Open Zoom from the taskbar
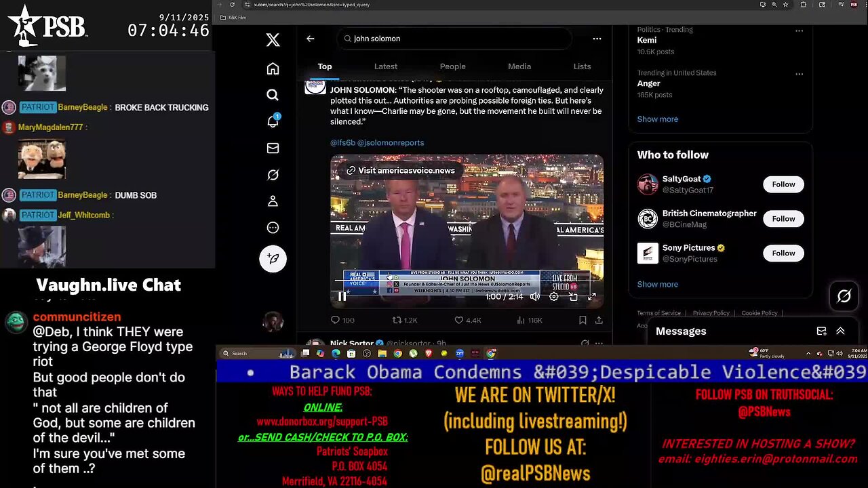 tap(460, 353)
